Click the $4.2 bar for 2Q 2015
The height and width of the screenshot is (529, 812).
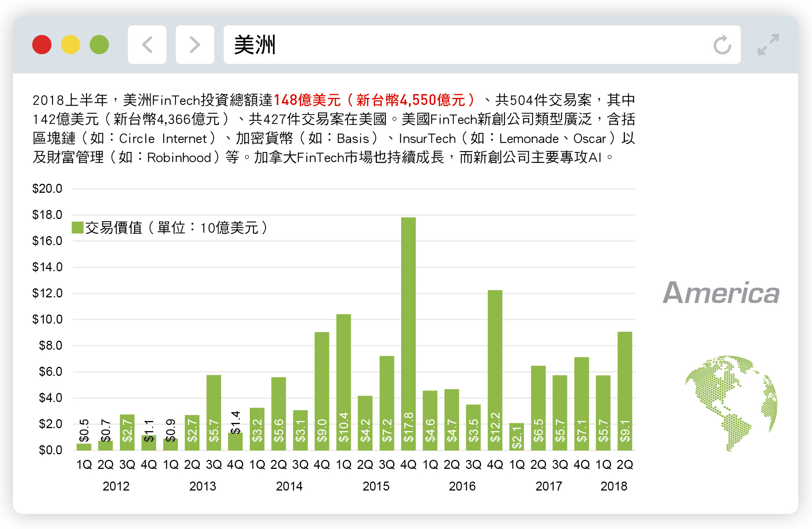(365, 423)
